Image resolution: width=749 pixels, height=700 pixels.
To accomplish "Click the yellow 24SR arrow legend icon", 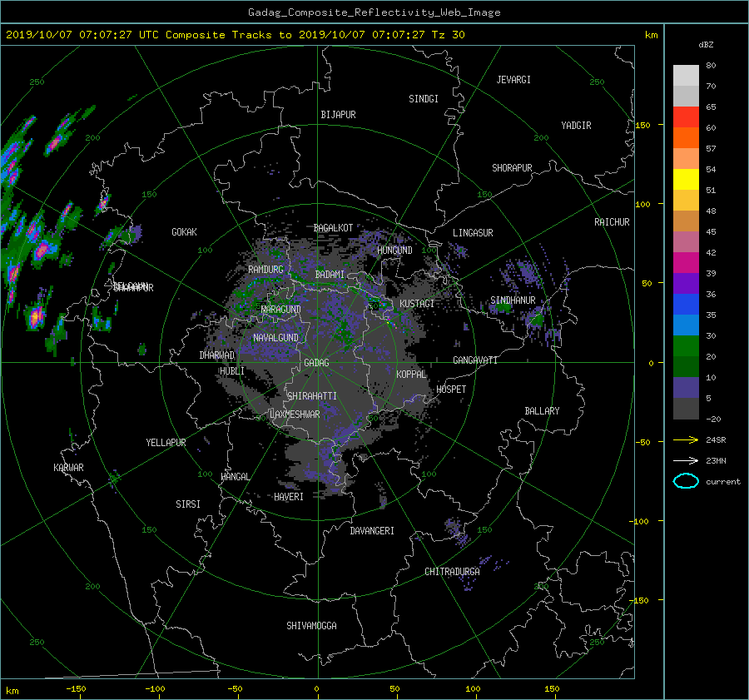I will [x=686, y=439].
